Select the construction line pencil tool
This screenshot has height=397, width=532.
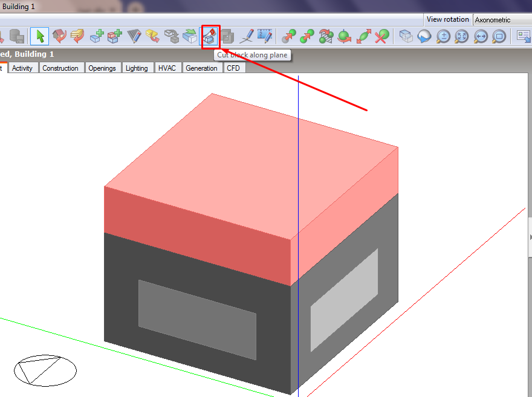pos(247,36)
